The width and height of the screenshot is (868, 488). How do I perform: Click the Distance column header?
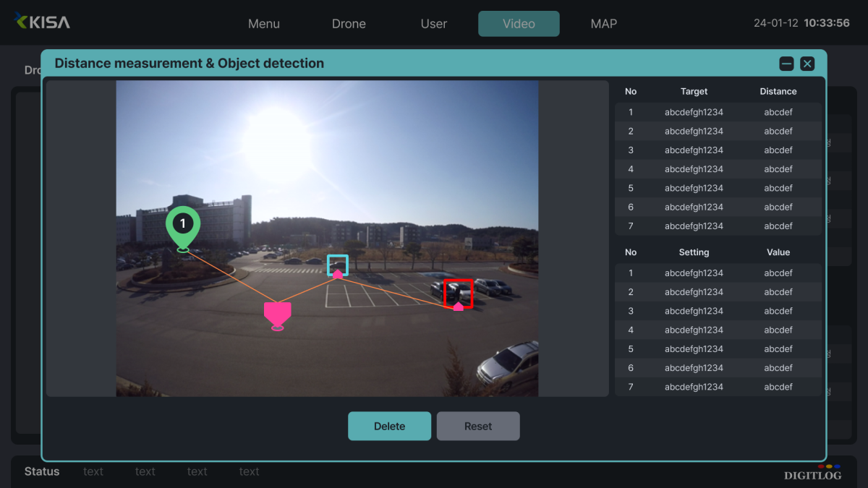click(778, 92)
